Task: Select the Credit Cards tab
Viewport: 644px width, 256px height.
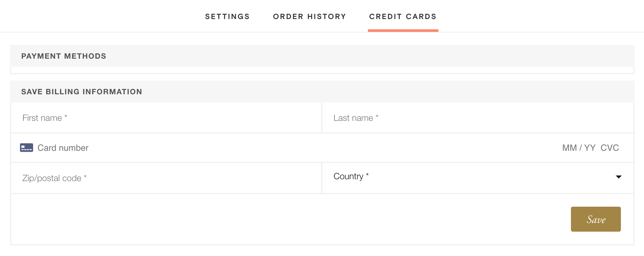Action: (x=403, y=16)
